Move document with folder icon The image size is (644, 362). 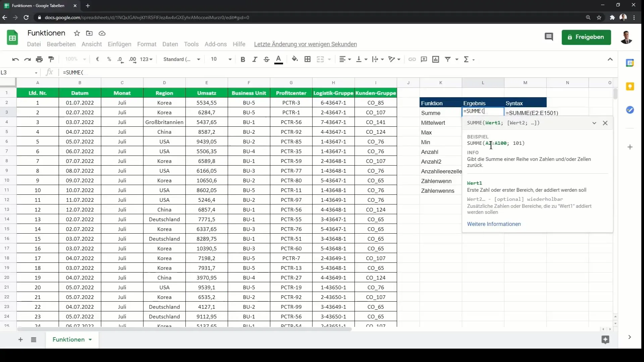(89, 33)
